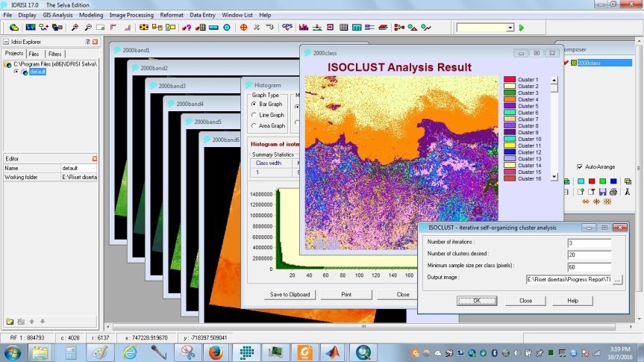Click the orange crosshair toolbar icon

[x=243, y=28]
